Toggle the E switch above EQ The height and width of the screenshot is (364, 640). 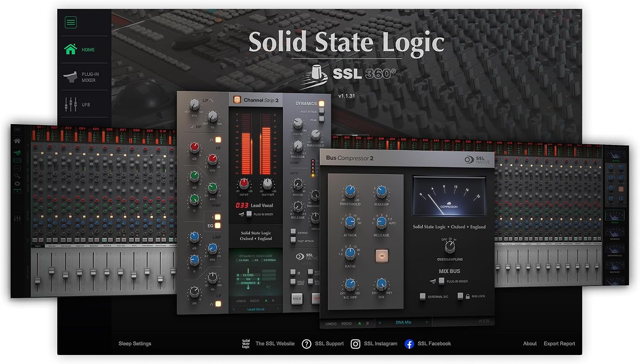(x=218, y=217)
